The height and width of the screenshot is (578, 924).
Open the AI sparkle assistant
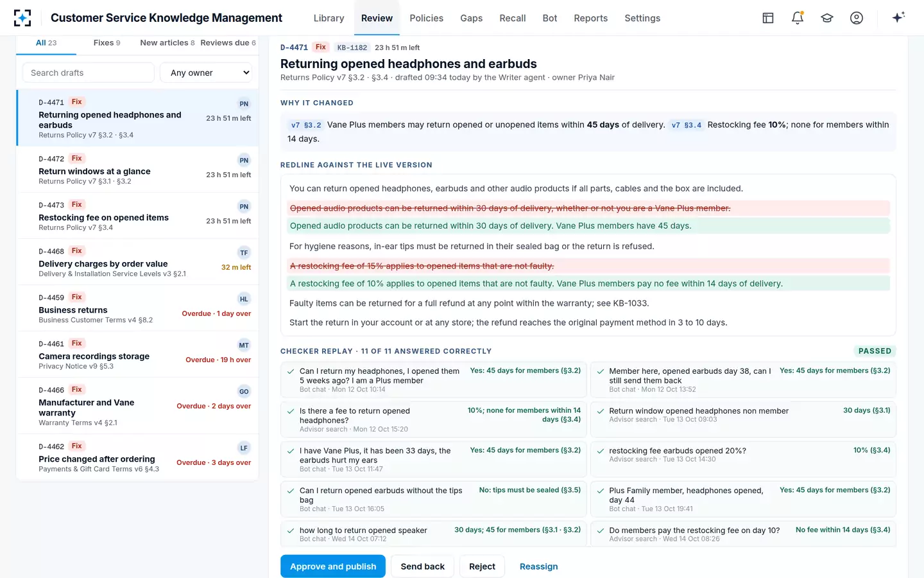pyautogui.click(x=898, y=17)
